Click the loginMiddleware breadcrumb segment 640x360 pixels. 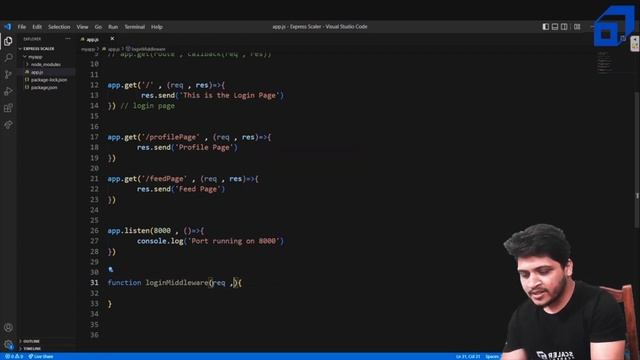tap(149, 49)
